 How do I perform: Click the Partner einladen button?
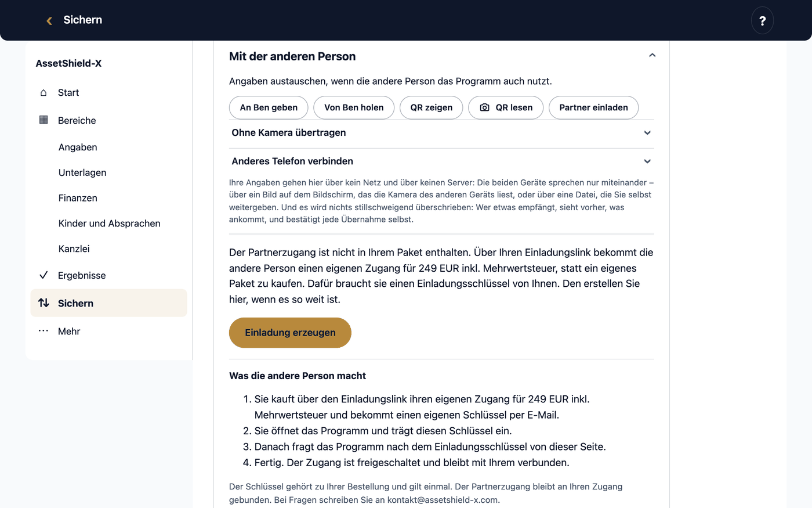(593, 107)
